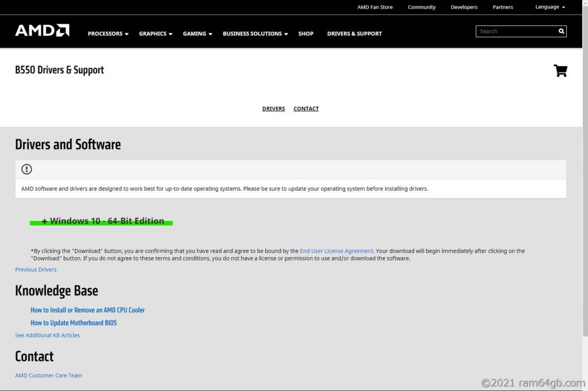Go to the Shop menu item
588x391 pixels.
(305, 34)
